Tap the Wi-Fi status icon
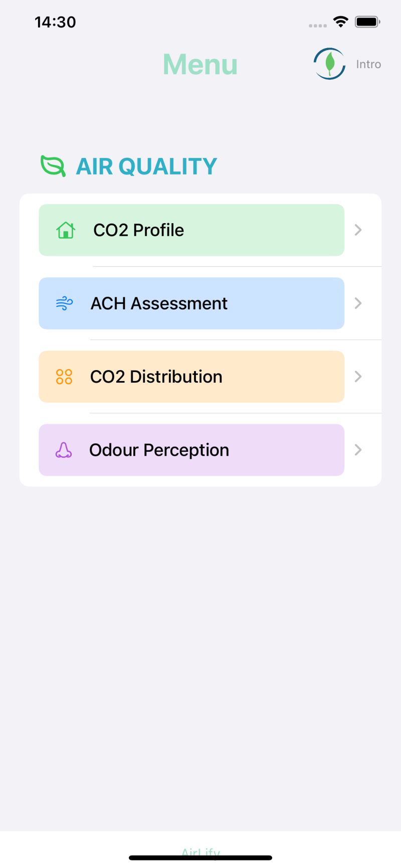This screenshot has width=401, height=868. coord(341,22)
